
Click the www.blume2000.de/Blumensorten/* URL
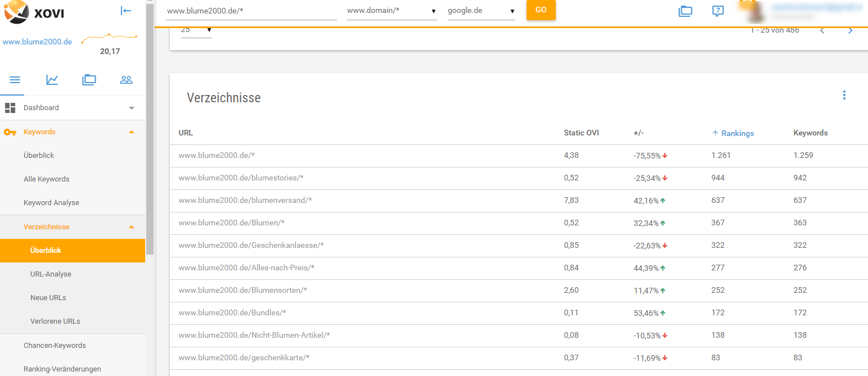[x=242, y=291]
